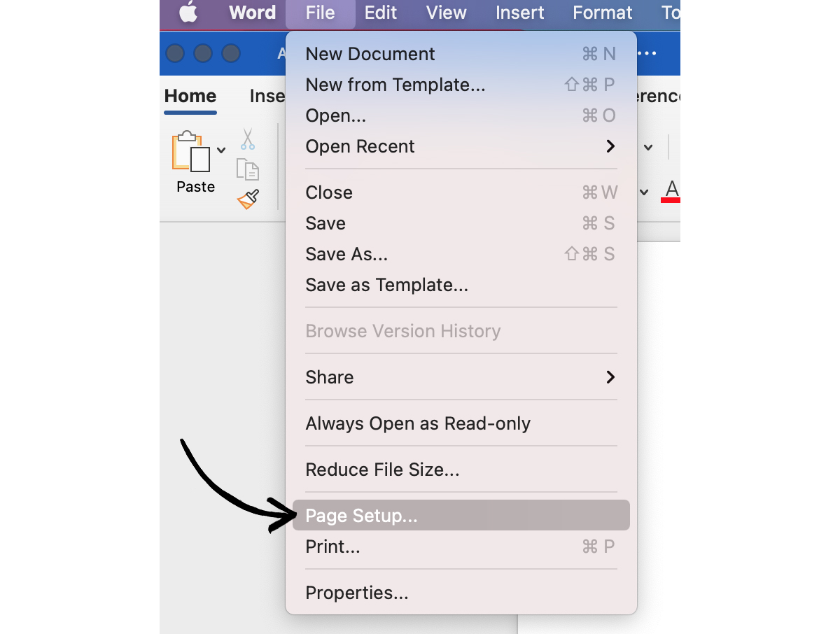The width and height of the screenshot is (840, 634).
Task: Click the Copy documents icon
Action: pyautogui.click(x=247, y=169)
